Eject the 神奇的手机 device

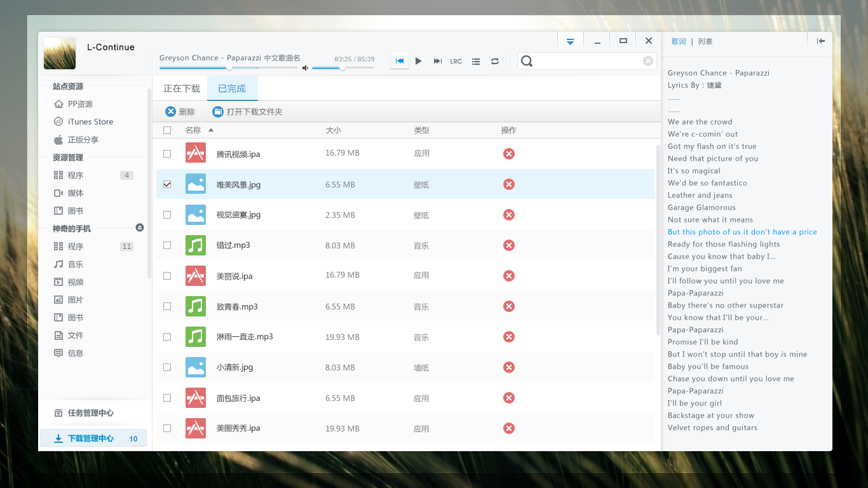pyautogui.click(x=140, y=227)
